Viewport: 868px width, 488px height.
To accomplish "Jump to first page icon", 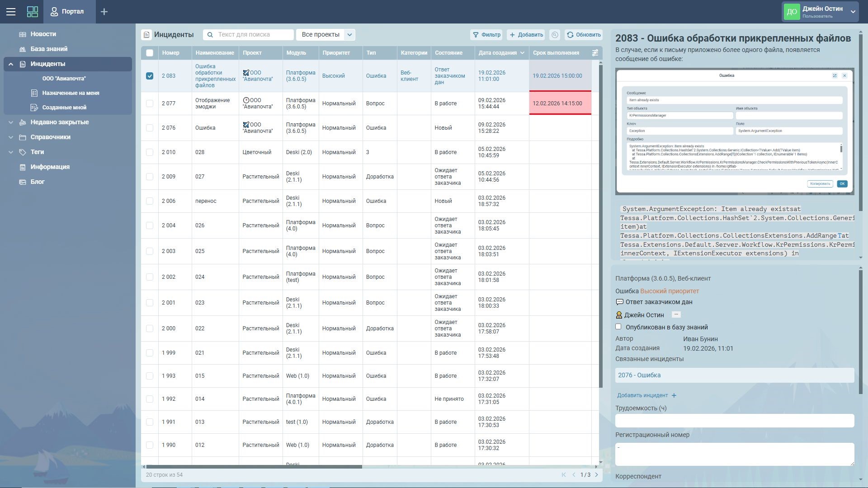I will coord(564,475).
